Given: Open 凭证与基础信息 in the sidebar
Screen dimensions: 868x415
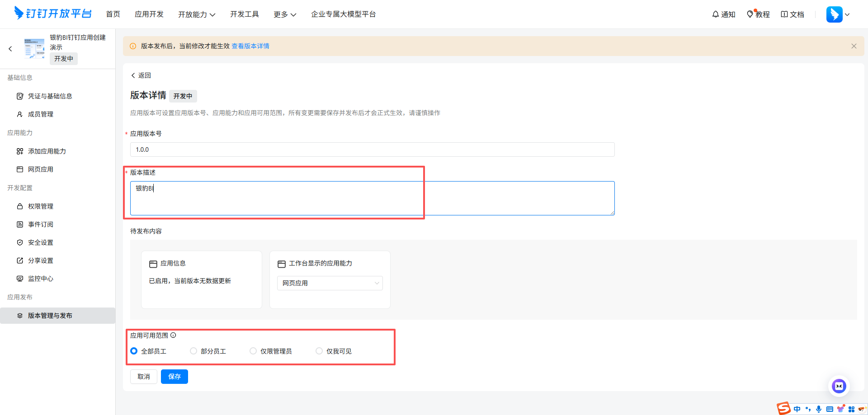Looking at the screenshot, I should tap(49, 96).
